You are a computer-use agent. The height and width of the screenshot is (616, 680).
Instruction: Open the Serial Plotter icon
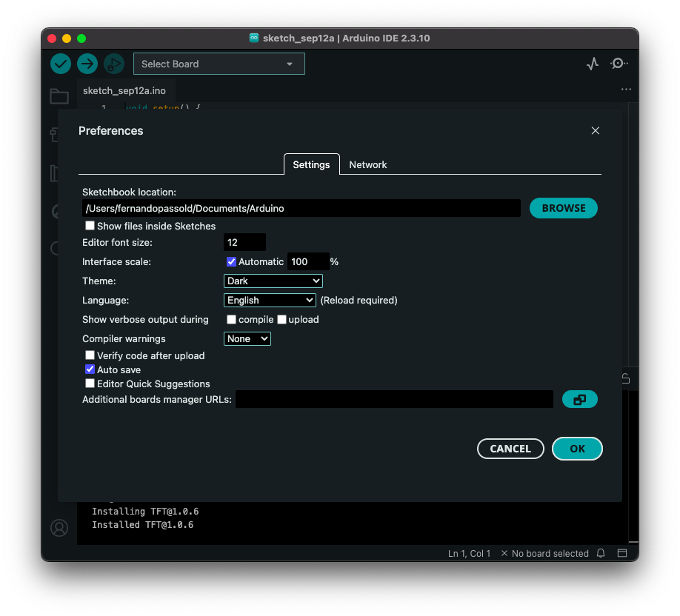(593, 64)
